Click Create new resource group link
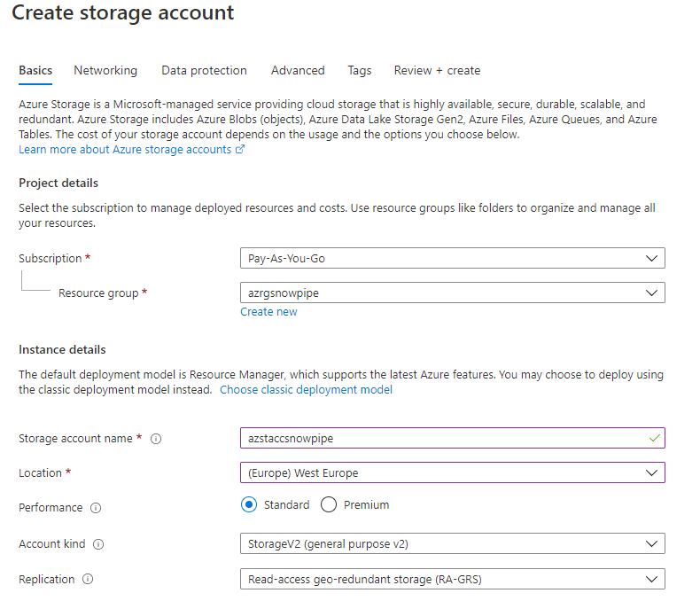This screenshot has width=700, height=601. click(268, 312)
